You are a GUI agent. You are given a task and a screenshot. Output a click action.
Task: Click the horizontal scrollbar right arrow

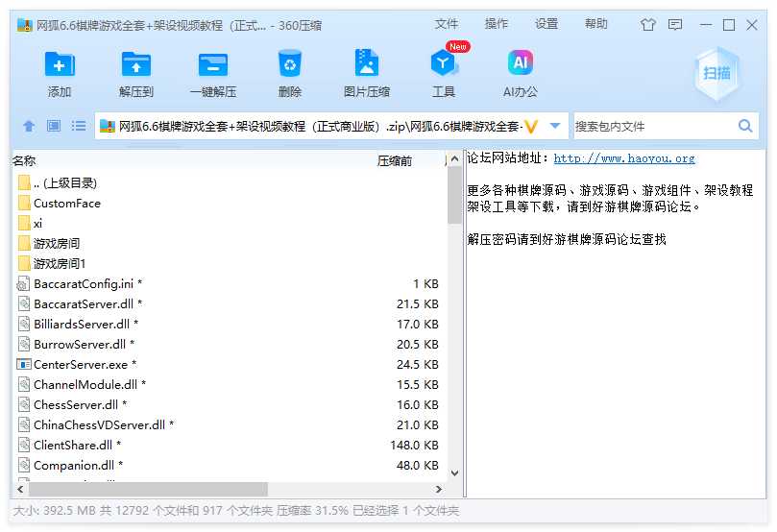(x=439, y=490)
